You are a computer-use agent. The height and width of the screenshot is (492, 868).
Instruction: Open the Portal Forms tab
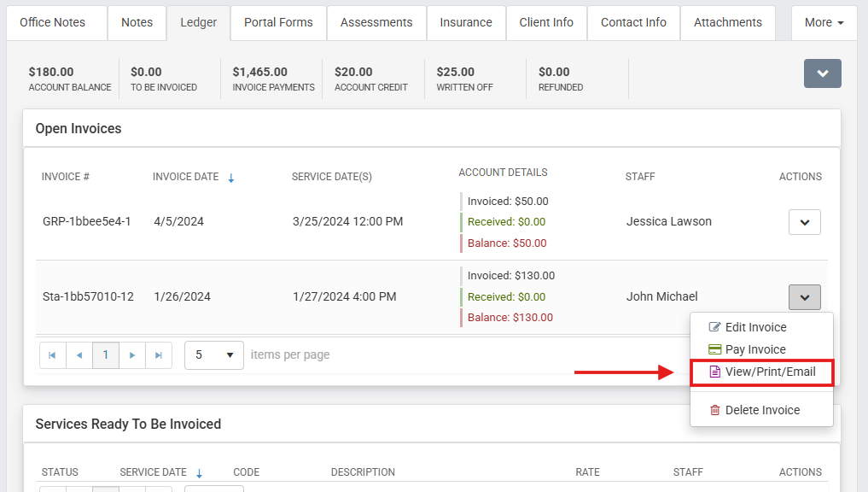coord(278,23)
